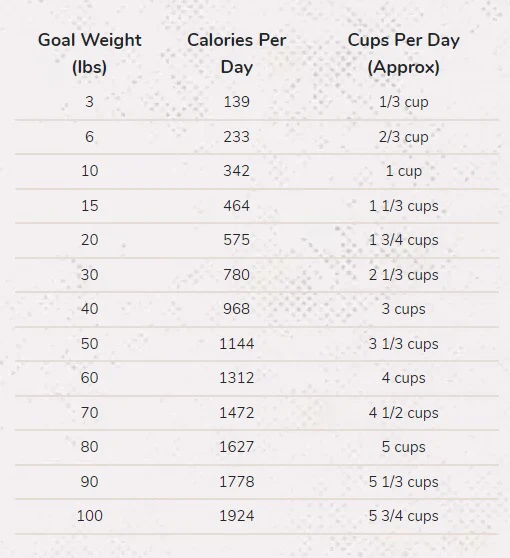510x558 pixels.
Task: Select the 1312 calories cell
Action: pos(237,378)
